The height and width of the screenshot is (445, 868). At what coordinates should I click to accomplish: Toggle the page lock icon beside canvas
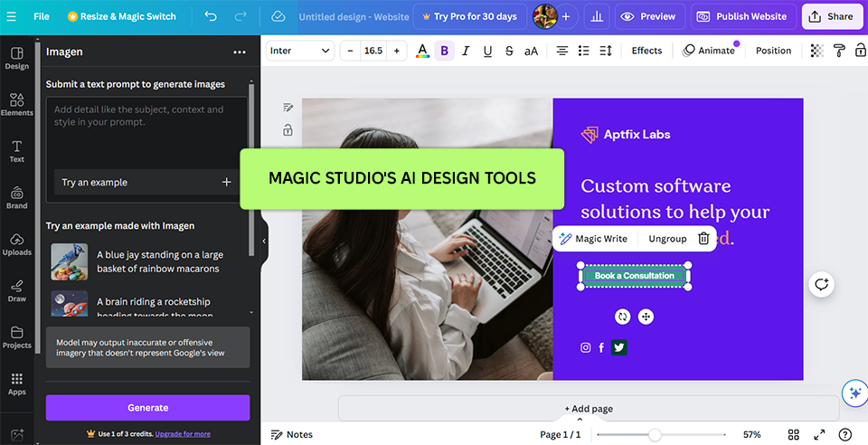point(288,130)
